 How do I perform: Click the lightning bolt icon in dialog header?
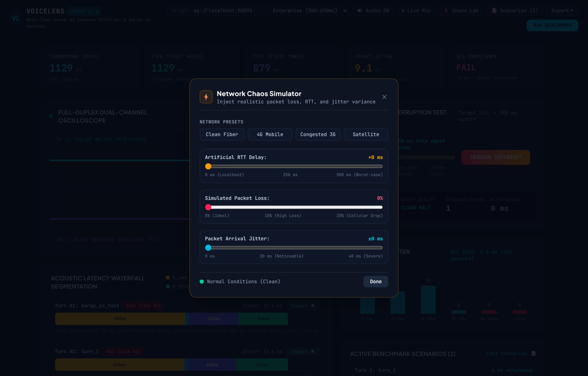[206, 97]
